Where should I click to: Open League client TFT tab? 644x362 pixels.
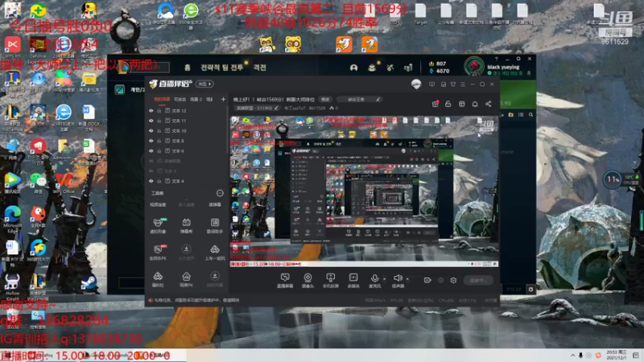(222, 68)
